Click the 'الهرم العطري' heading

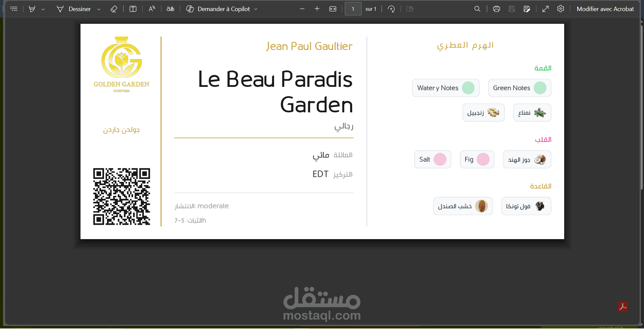(465, 46)
